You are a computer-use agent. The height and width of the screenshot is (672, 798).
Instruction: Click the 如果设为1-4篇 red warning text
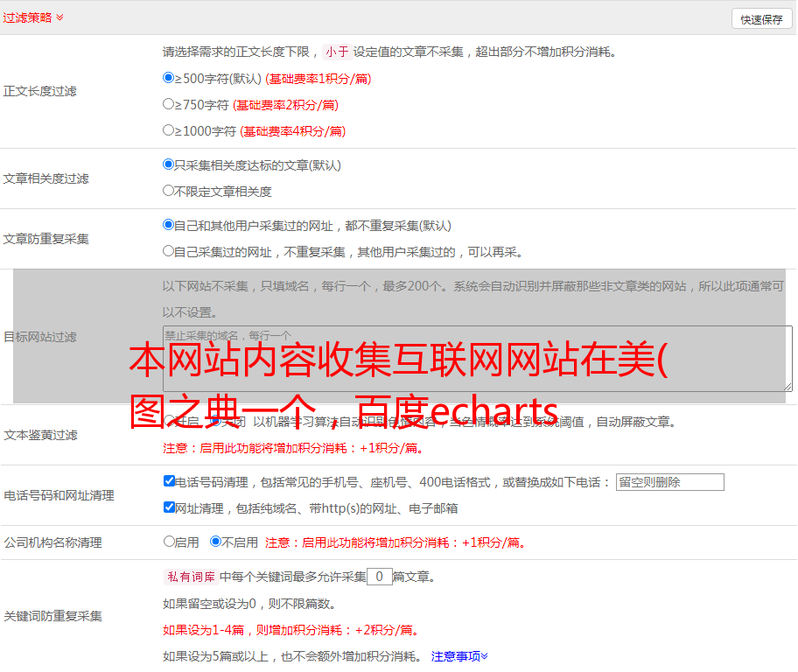click(292, 630)
